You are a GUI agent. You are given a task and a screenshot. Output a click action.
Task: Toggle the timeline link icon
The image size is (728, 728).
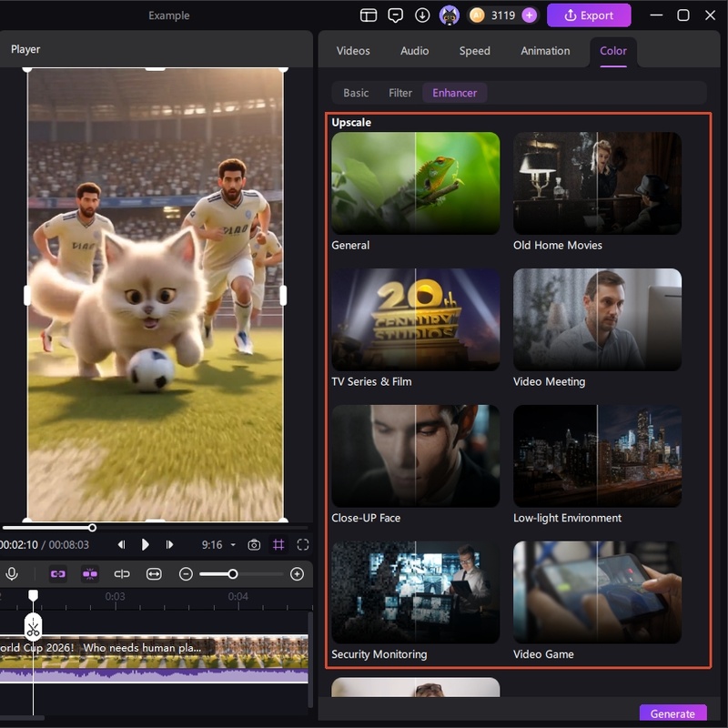tap(58, 574)
